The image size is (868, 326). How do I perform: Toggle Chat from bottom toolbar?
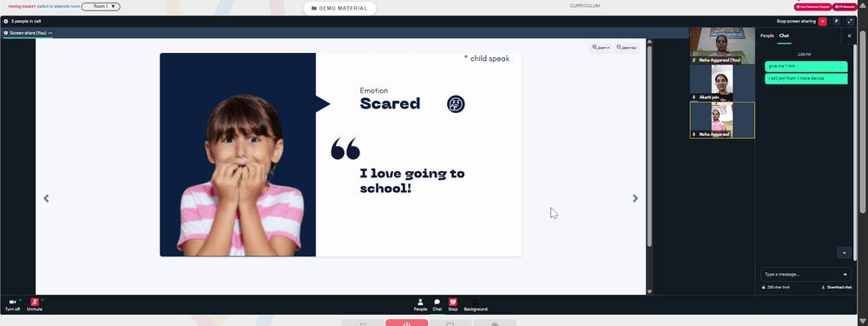coord(437,305)
